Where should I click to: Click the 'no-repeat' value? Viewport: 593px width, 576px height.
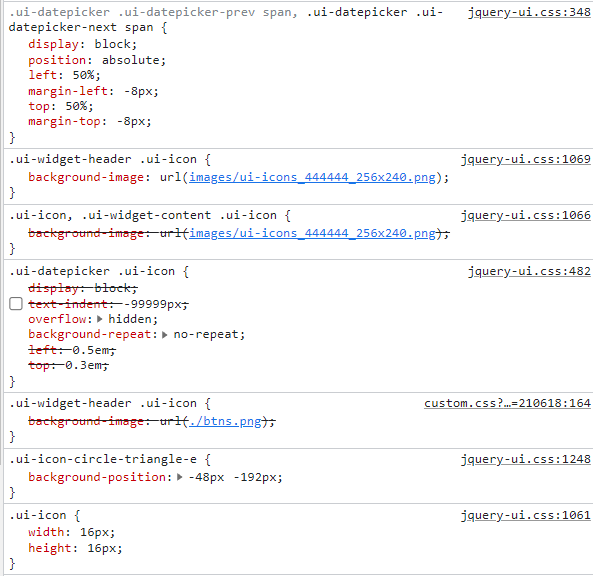[x=206, y=334]
